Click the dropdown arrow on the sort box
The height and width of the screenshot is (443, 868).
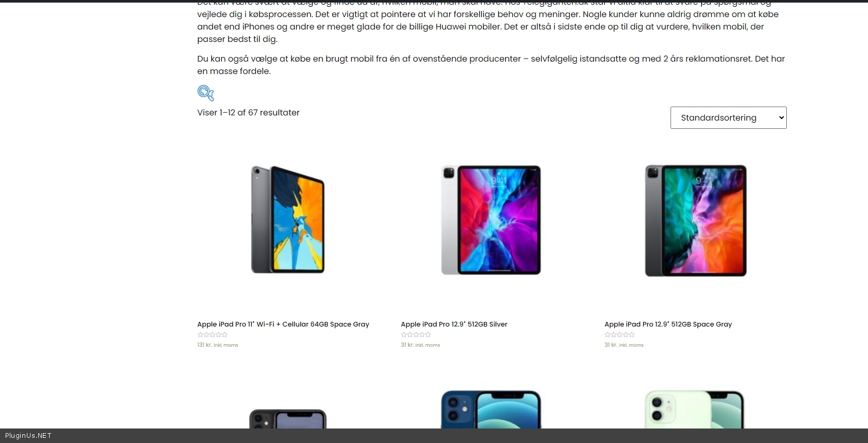(x=781, y=117)
